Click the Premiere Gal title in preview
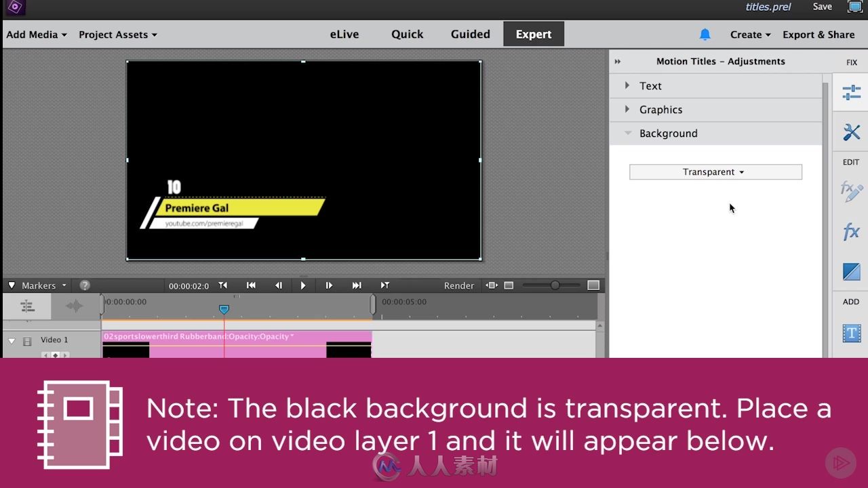 tap(197, 208)
